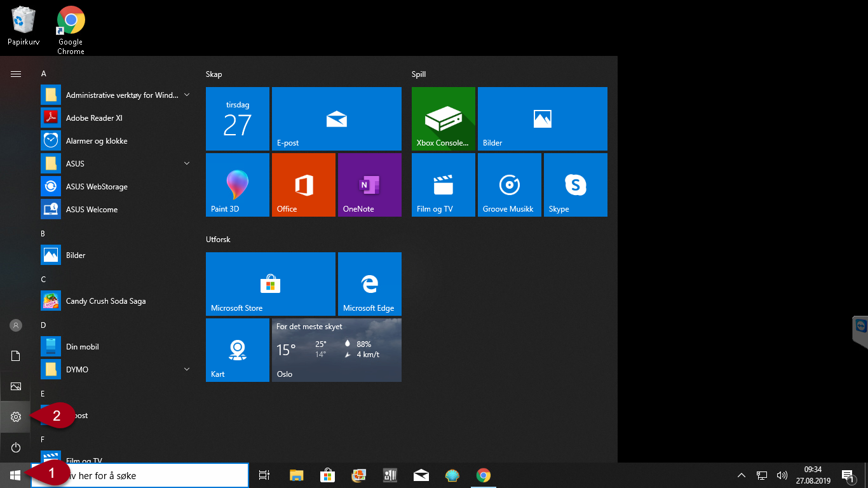
Task: Open the Action Center notifications icon
Action: [848, 475]
